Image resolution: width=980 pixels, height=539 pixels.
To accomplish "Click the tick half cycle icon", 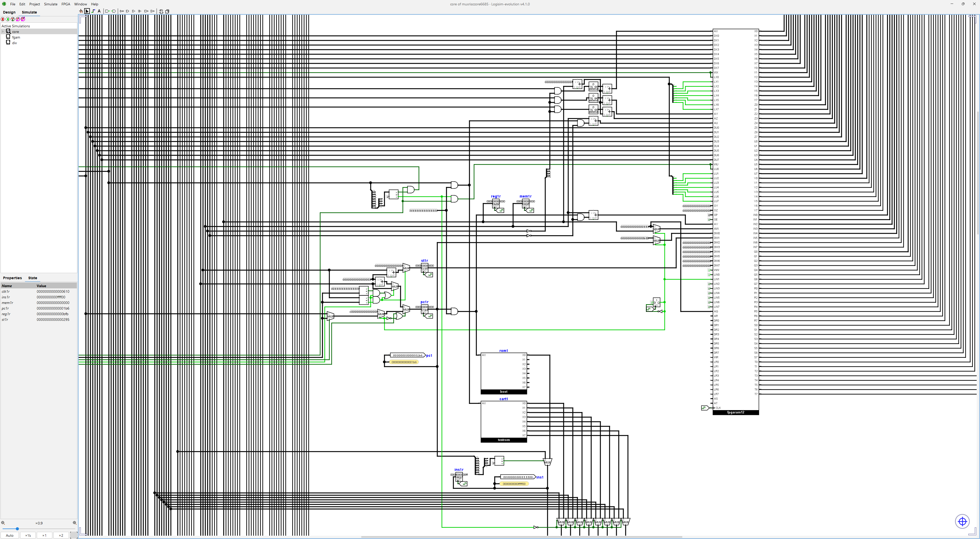I will click(x=18, y=19).
